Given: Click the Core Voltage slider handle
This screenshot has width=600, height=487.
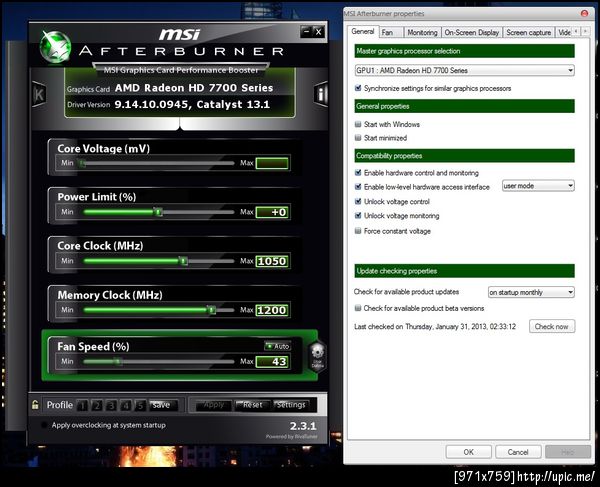Looking at the screenshot, I should tap(82, 163).
